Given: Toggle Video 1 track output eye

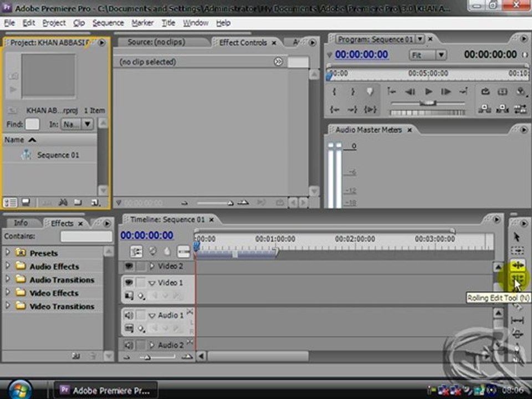Looking at the screenshot, I should (x=129, y=282).
